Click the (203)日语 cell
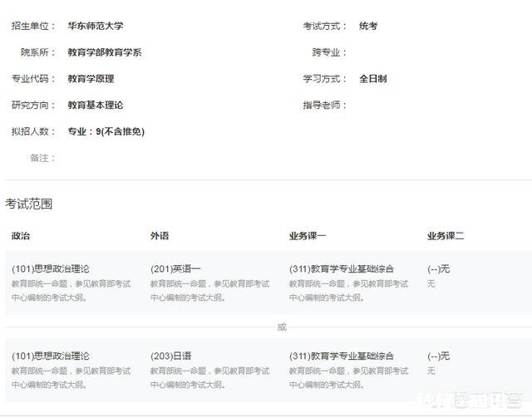This screenshot has width=532, height=418. pyautogui.click(x=170, y=356)
